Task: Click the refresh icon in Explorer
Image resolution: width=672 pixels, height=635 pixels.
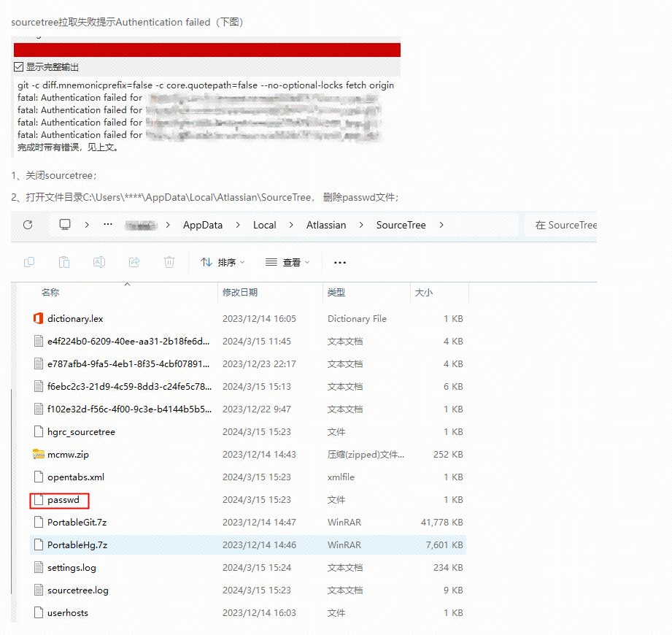Action: click(x=28, y=225)
